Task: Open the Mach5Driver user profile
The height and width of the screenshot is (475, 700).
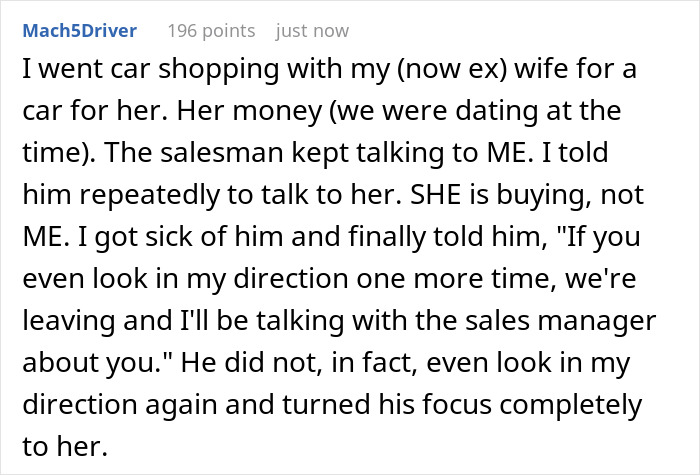Action: coord(81,30)
